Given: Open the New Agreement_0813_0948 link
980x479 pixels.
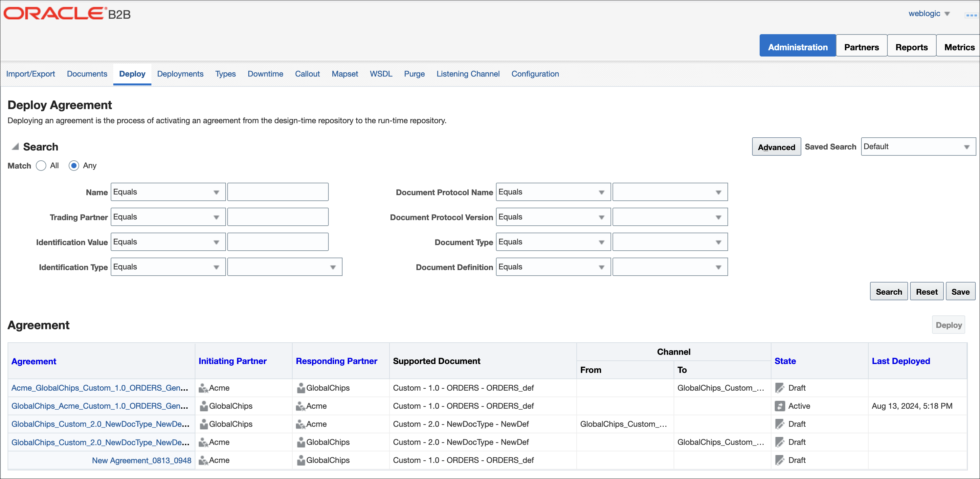Looking at the screenshot, I should pyautogui.click(x=142, y=460).
